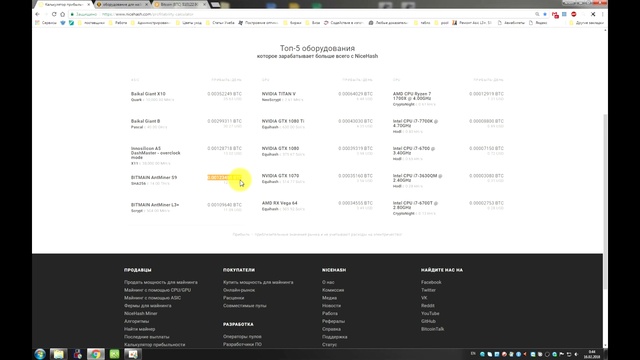640x360 pixels.
Task: Open Совместимые пулы footer link
Action: [x=244, y=305]
